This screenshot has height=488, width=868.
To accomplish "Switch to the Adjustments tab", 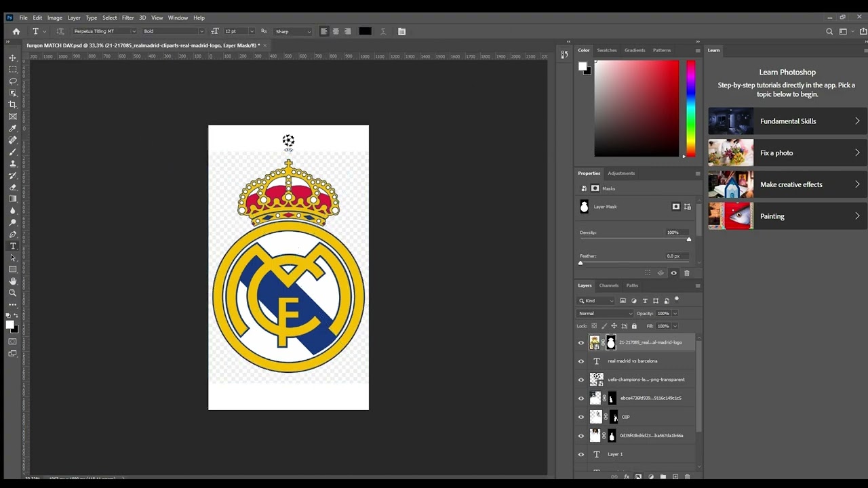I will (621, 174).
